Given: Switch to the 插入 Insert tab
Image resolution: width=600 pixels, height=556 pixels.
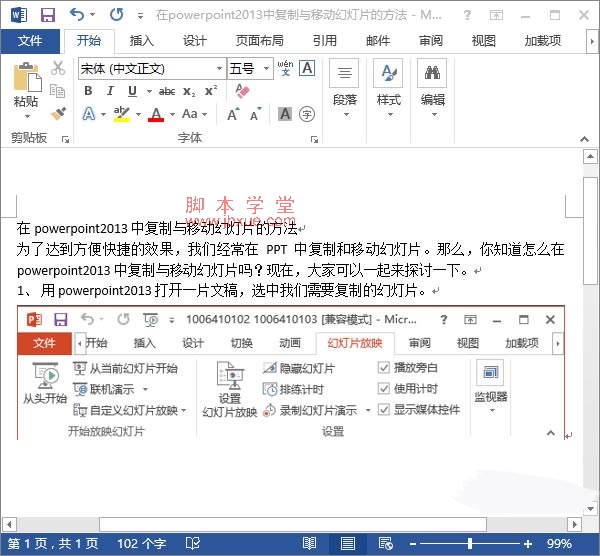Looking at the screenshot, I should click(x=142, y=41).
